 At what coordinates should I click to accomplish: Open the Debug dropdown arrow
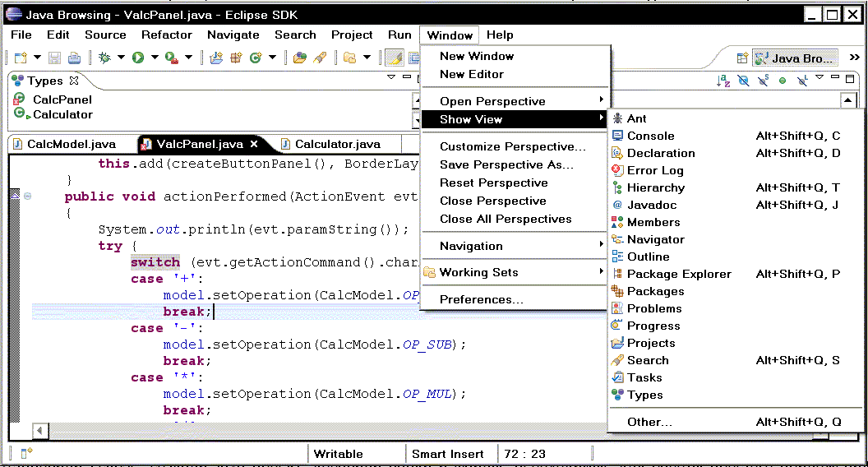click(121, 57)
